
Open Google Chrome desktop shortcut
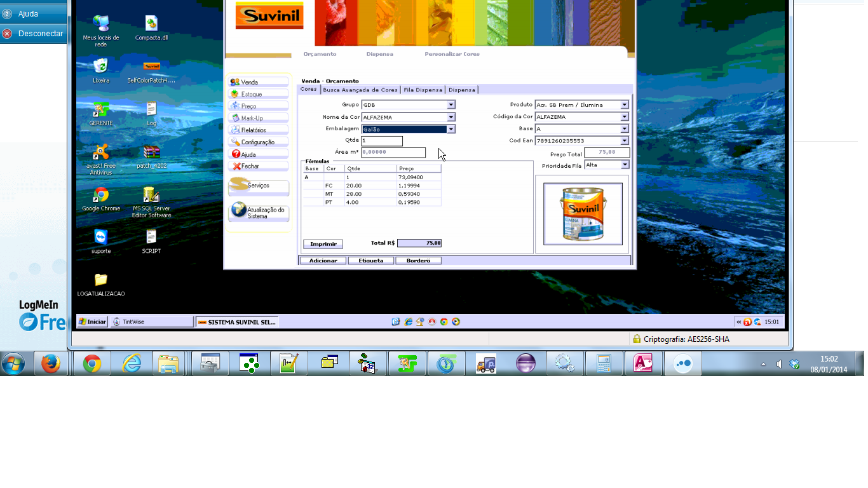click(x=101, y=199)
